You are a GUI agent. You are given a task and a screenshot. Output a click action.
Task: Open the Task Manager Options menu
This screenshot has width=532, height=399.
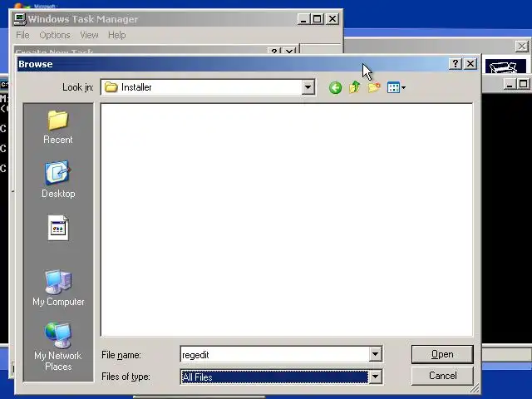[x=55, y=35]
